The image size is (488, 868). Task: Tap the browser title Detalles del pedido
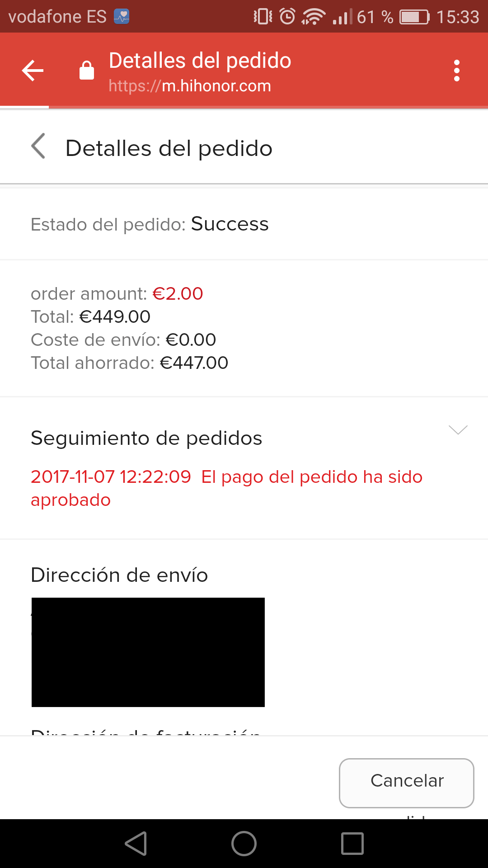[200, 61]
